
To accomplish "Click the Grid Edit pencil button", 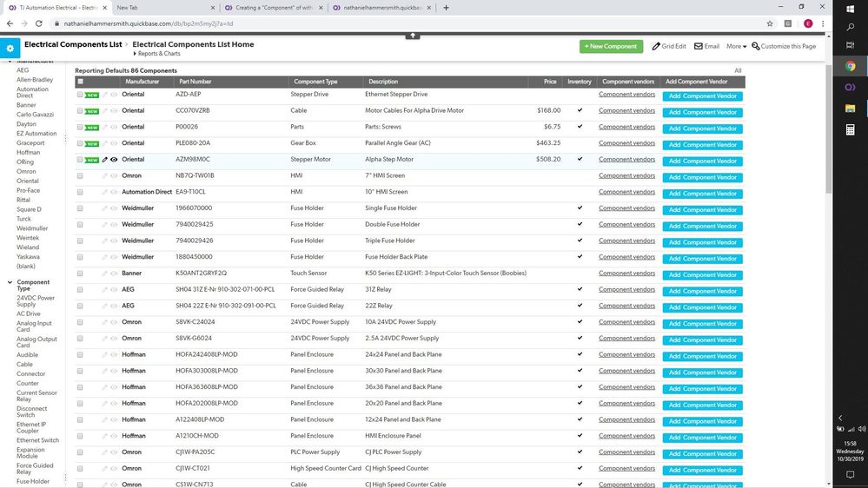I will [669, 47].
